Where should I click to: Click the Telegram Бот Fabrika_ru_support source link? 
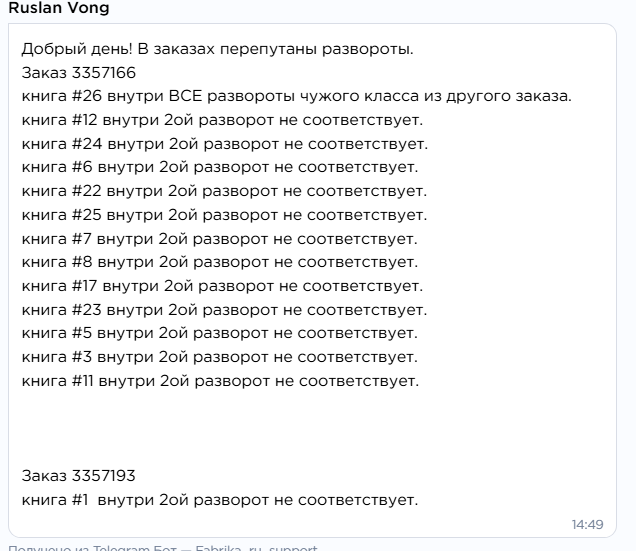(163, 547)
